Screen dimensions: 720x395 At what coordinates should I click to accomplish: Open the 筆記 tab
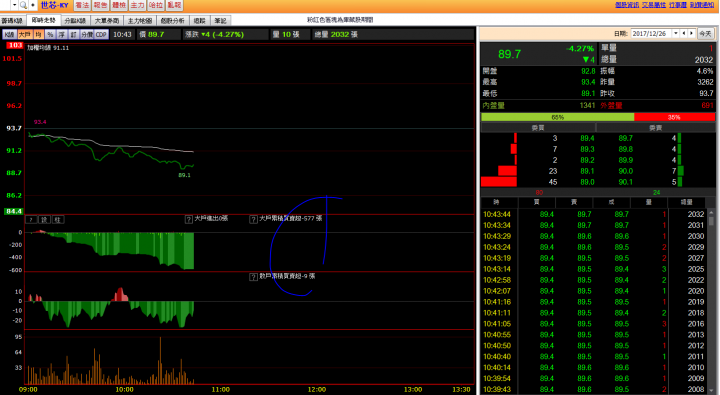click(220, 21)
